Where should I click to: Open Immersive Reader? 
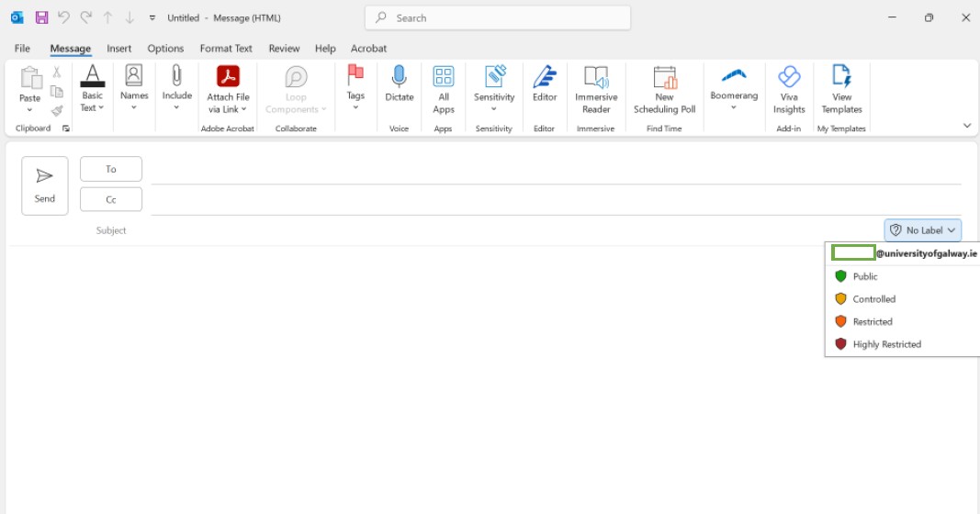coord(596,90)
